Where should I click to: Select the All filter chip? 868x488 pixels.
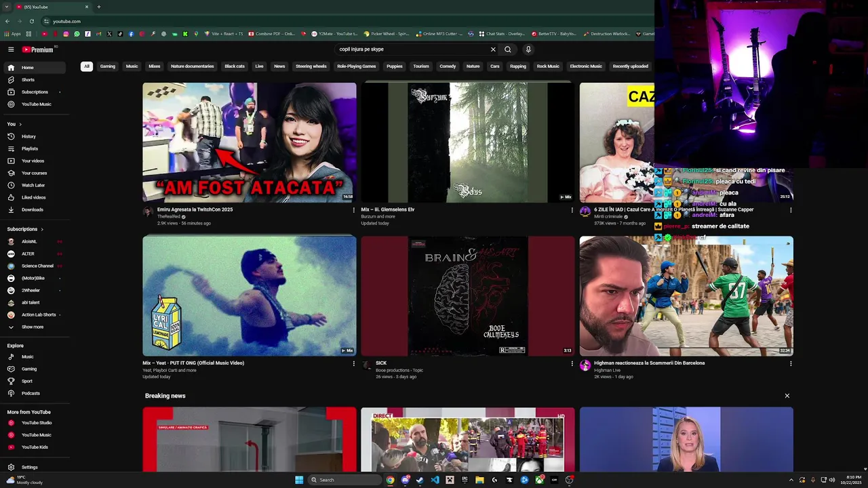(87, 66)
